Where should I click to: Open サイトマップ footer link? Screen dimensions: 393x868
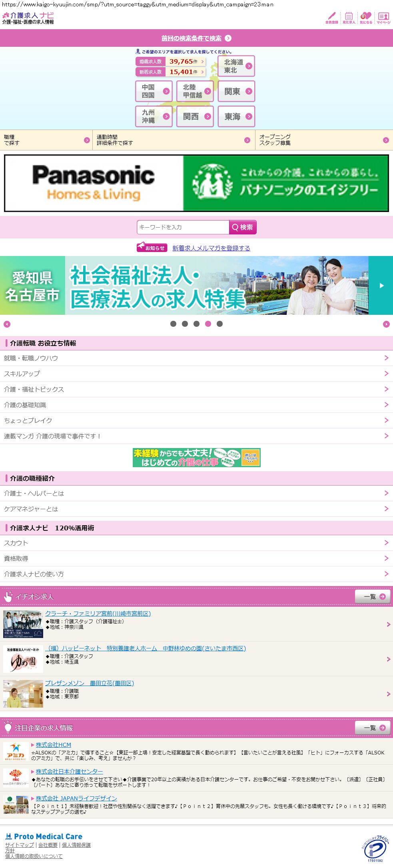click(20, 845)
